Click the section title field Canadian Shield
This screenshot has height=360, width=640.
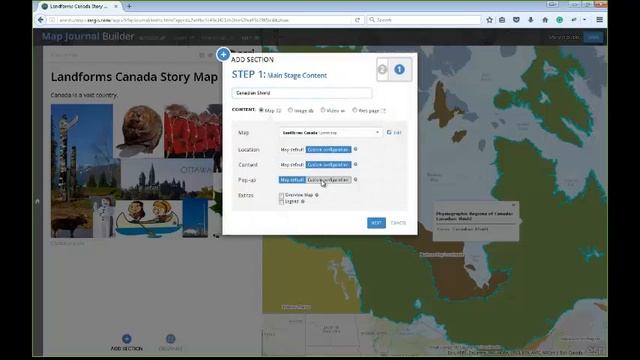302,93
